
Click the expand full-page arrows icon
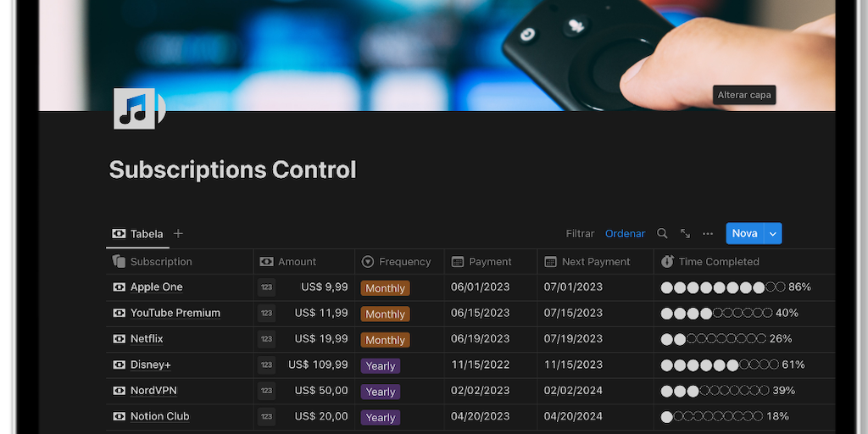pos(685,234)
